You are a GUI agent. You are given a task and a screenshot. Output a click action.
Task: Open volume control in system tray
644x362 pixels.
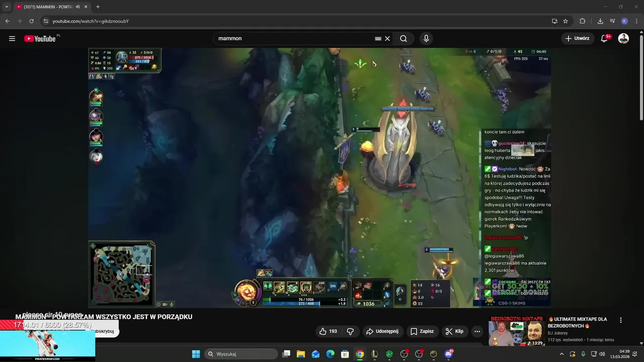point(602,354)
